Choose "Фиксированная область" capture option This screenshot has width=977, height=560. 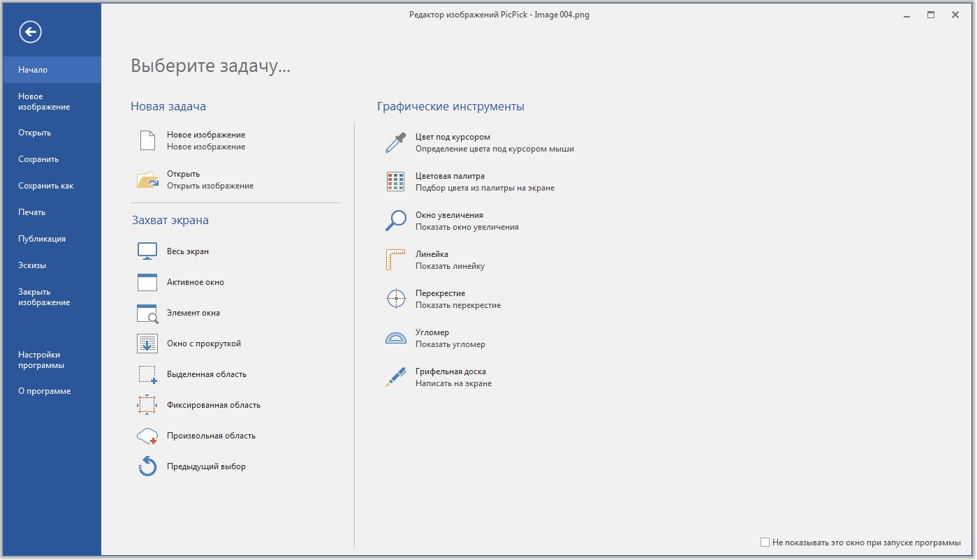click(213, 405)
